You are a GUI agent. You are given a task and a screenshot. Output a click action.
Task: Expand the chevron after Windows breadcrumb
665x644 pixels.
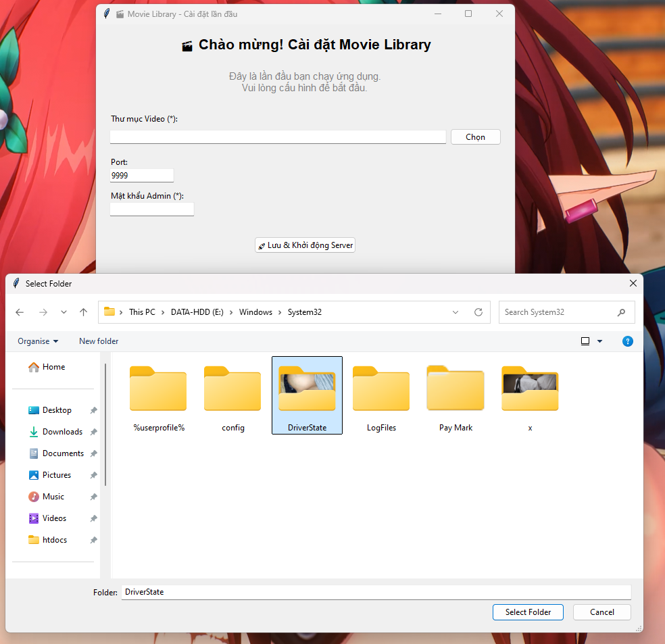point(280,312)
